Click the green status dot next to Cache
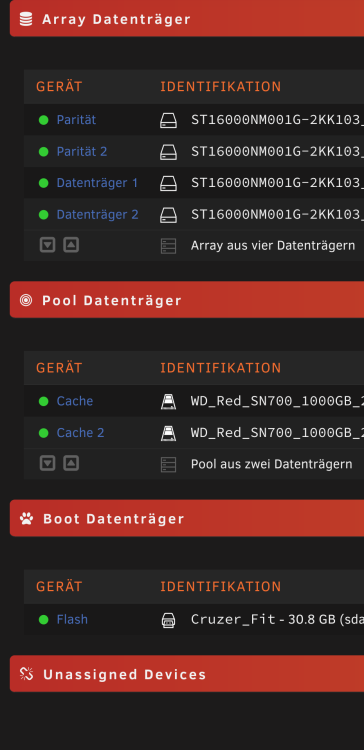Screen dimensions: 364x750 [44, 401]
